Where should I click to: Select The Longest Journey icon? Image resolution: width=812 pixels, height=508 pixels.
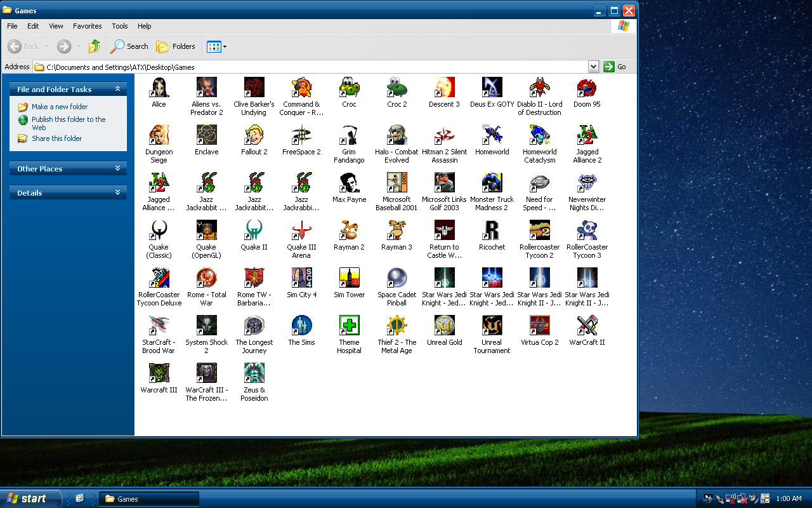(254, 325)
